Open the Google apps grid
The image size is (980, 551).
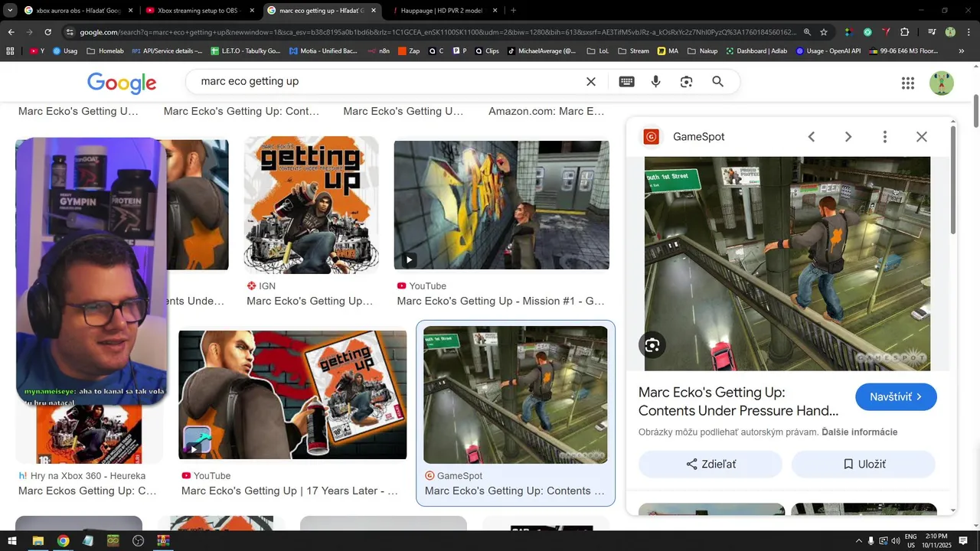pyautogui.click(x=908, y=83)
